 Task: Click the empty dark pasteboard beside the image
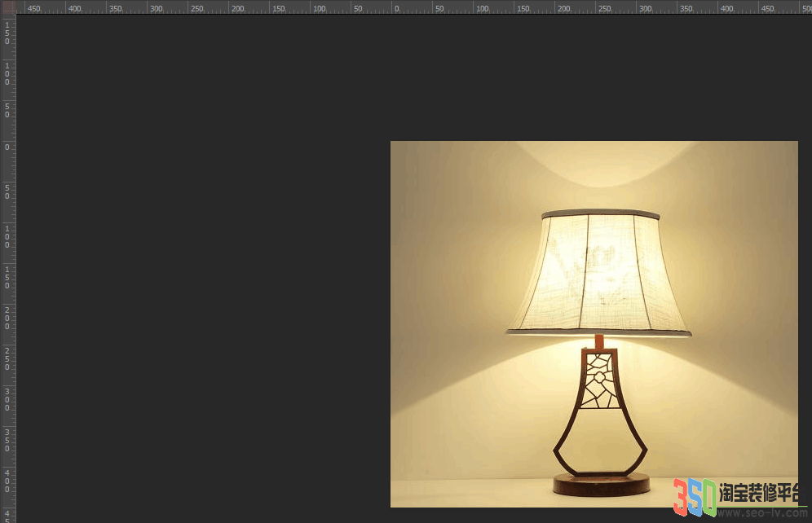(x=202, y=269)
